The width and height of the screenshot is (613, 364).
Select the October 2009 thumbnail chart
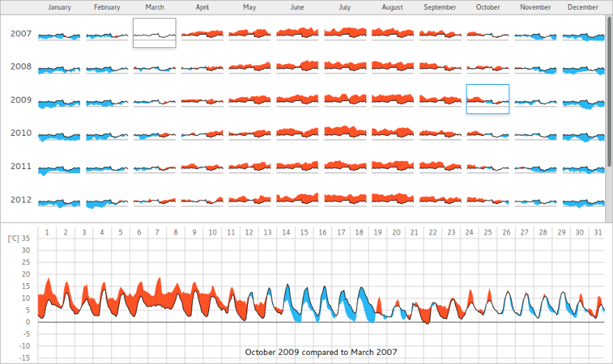488,100
